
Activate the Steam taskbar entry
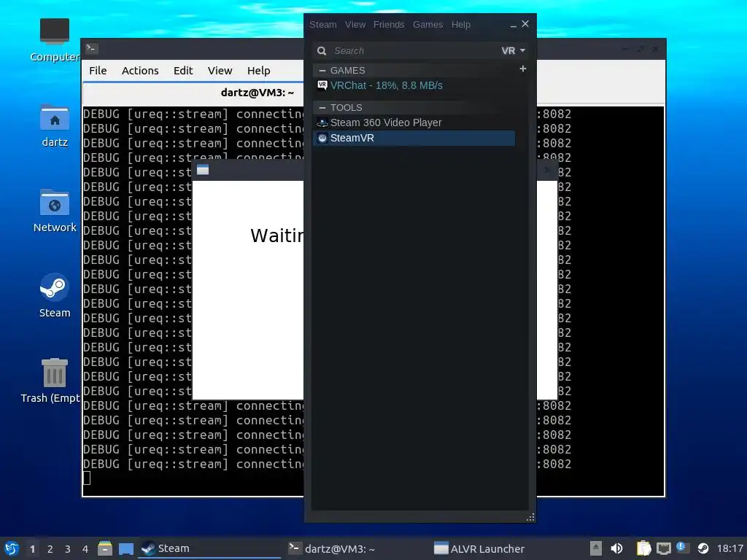tap(209, 548)
